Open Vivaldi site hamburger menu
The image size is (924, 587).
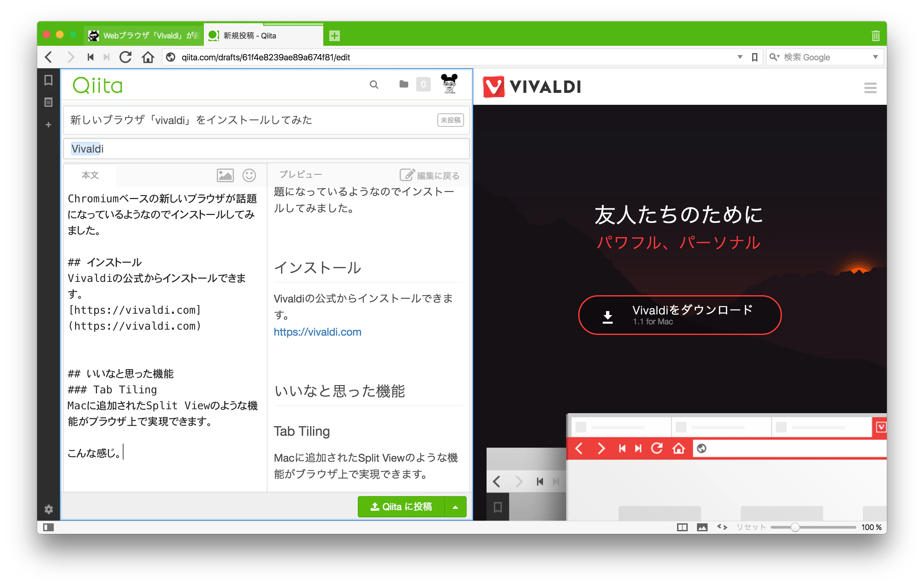pyautogui.click(x=870, y=88)
